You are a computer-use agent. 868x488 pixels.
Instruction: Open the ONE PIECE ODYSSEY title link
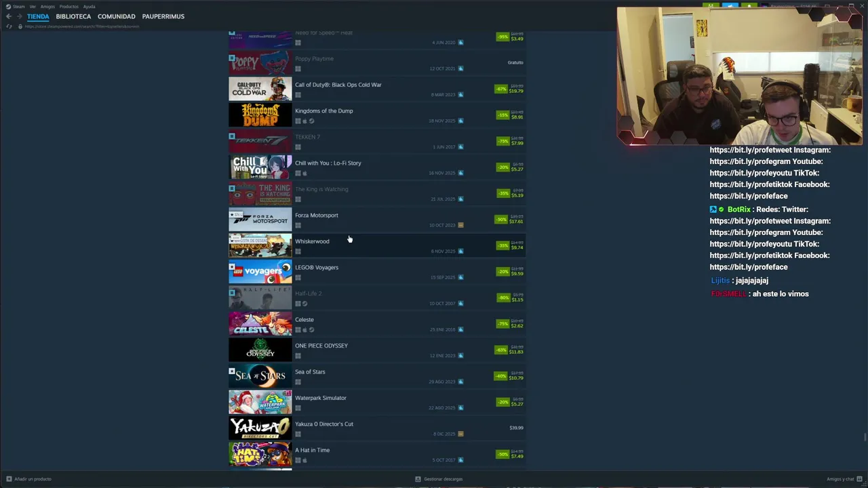point(321,346)
